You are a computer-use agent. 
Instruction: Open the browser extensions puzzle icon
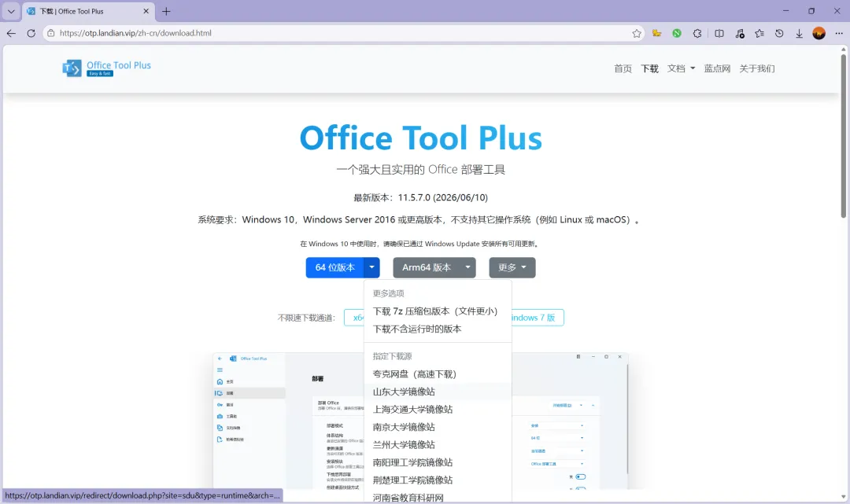[697, 33]
